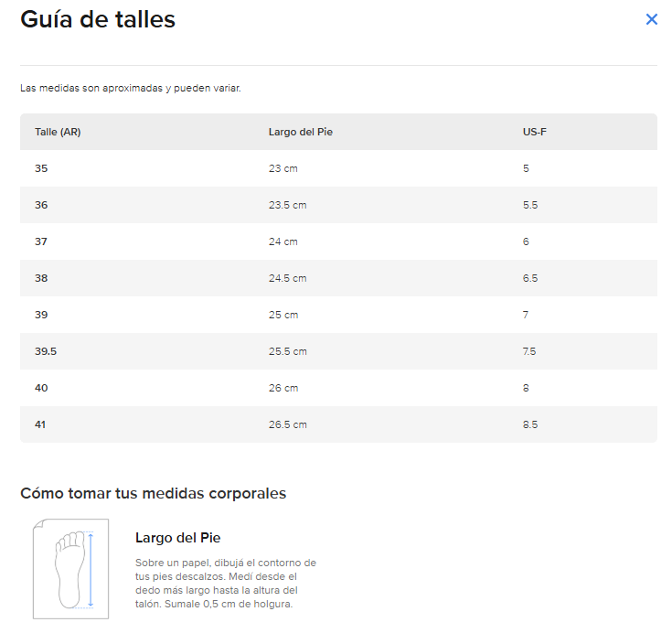Click size 41 row label
This screenshot has width=672, height=633.
point(40,424)
